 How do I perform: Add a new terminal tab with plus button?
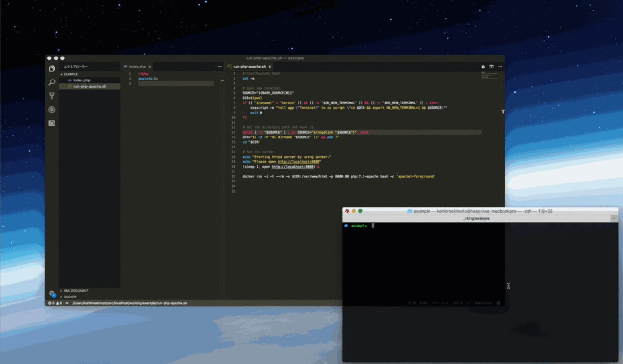(613, 218)
